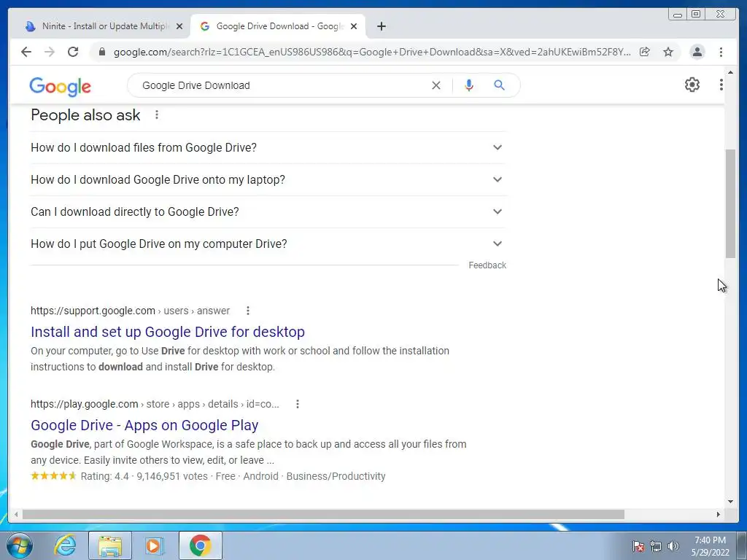The width and height of the screenshot is (747, 560).
Task: Open the taskbar clock showing 7:40 PM
Action: [x=710, y=546]
